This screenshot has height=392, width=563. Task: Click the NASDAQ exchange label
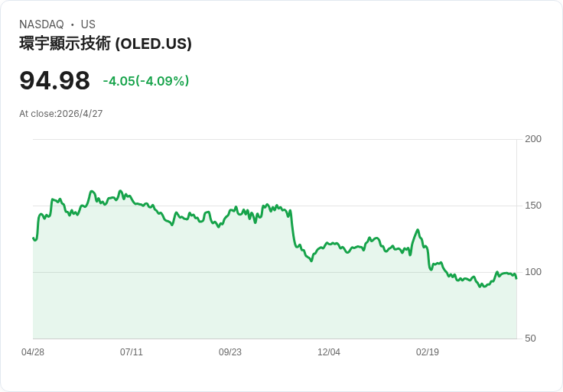point(41,24)
